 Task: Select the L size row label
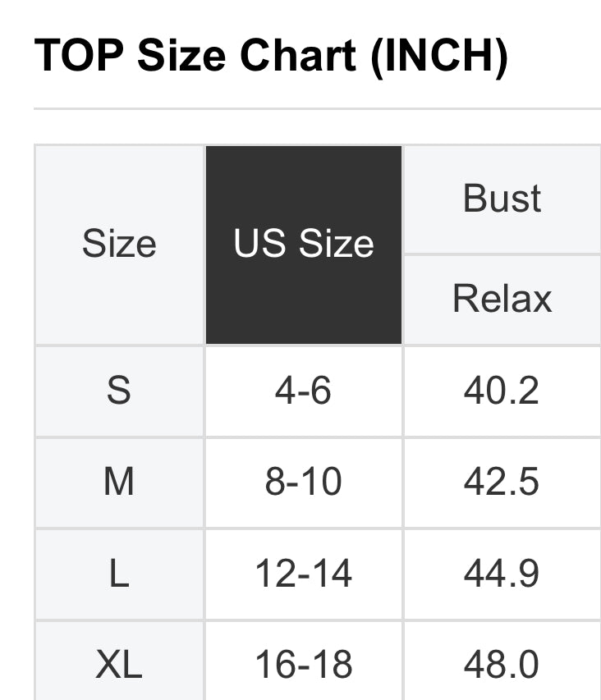click(x=119, y=574)
